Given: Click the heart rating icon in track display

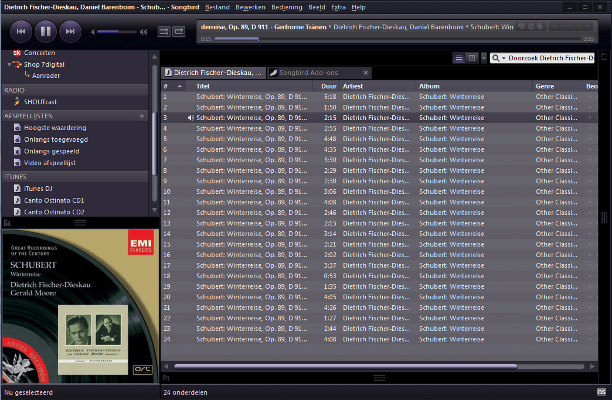Looking at the screenshot, I should point(521,27).
